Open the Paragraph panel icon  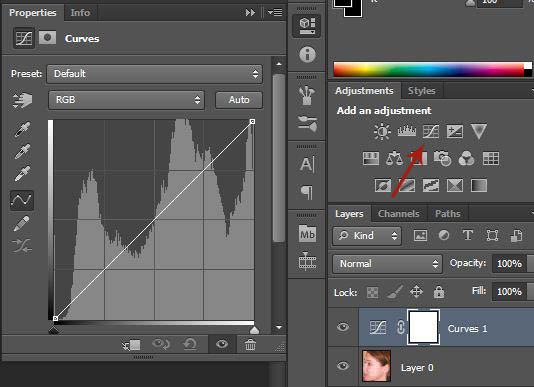[x=307, y=192]
